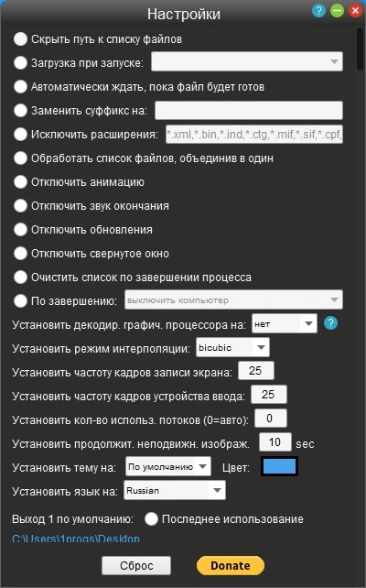Click the blue 'Цвет' color swatch
The height and width of the screenshot is (588, 366).
click(279, 466)
